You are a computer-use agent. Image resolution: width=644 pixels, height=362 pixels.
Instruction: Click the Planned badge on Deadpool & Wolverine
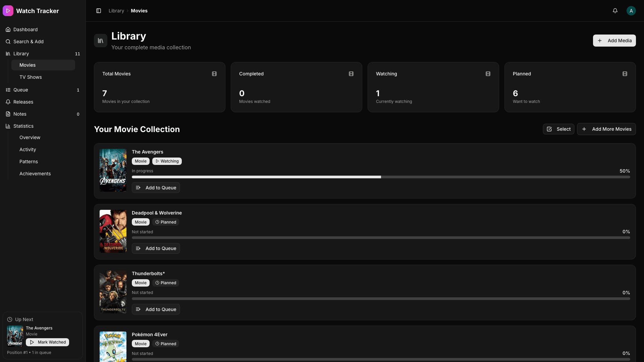166,222
